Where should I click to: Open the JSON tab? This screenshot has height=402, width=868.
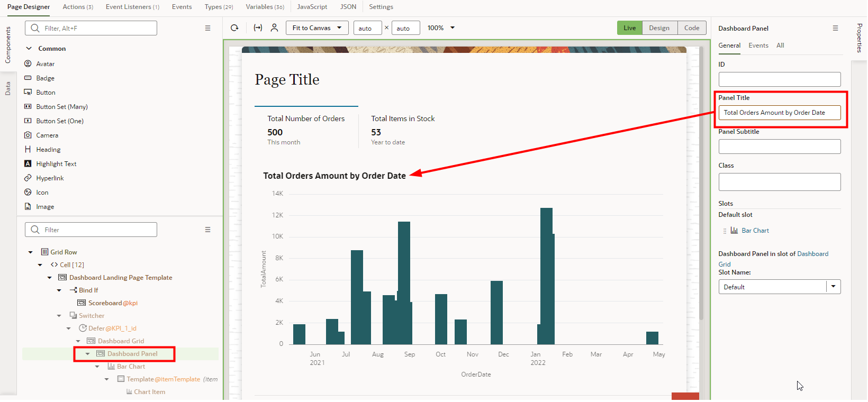[x=348, y=7]
